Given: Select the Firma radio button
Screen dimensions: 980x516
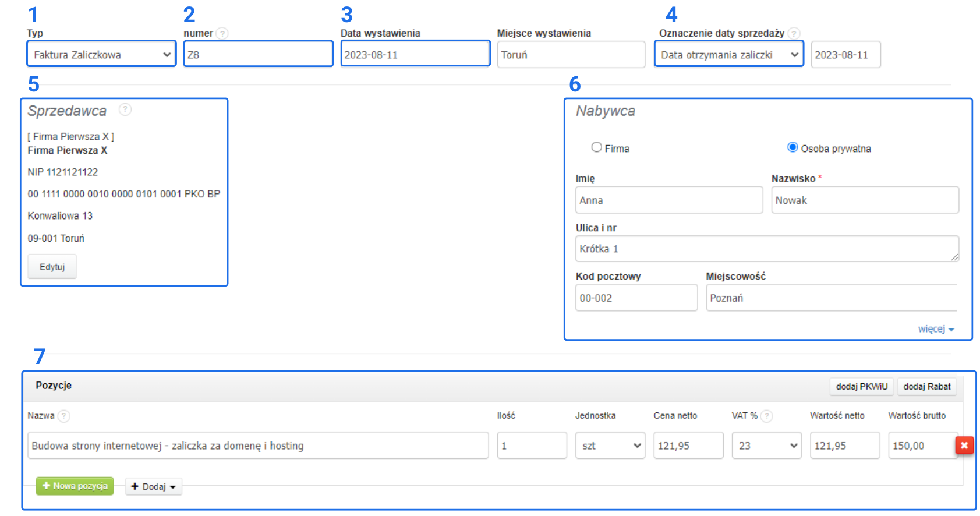Looking at the screenshot, I should pyautogui.click(x=596, y=147).
